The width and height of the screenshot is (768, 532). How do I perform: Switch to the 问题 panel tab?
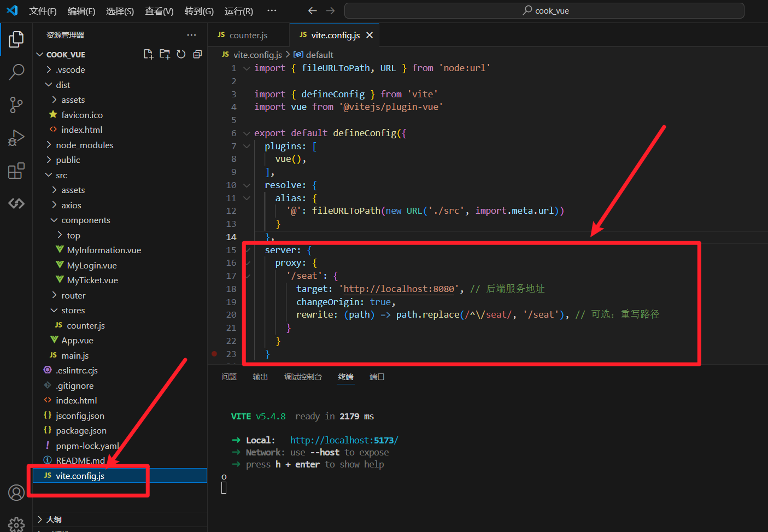point(229,377)
